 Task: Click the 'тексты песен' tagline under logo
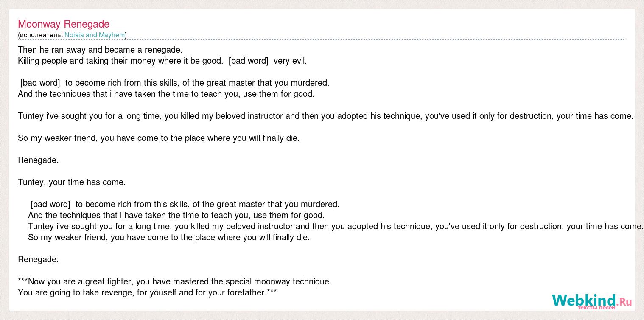(596, 308)
